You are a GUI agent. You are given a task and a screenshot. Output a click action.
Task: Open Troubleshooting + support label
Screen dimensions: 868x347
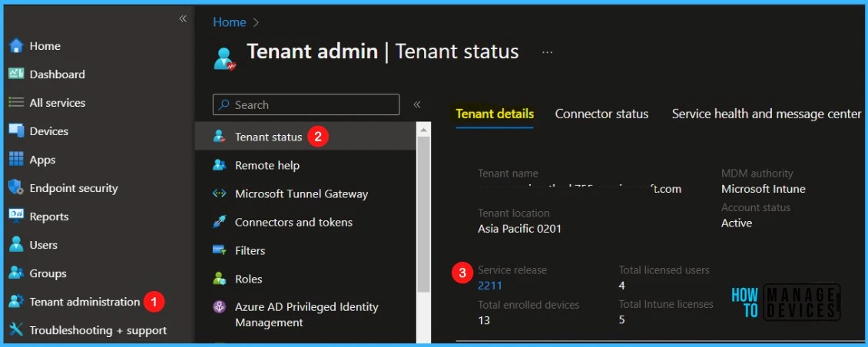tap(98, 330)
